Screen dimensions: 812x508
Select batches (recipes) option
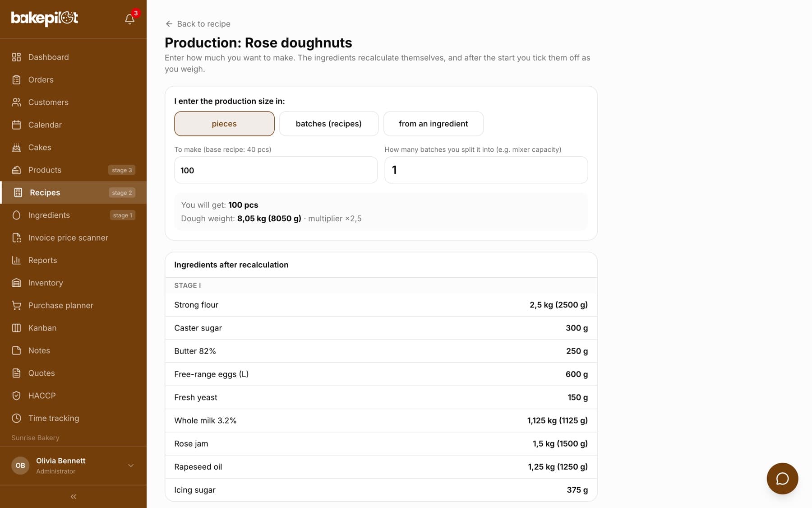pyautogui.click(x=328, y=124)
